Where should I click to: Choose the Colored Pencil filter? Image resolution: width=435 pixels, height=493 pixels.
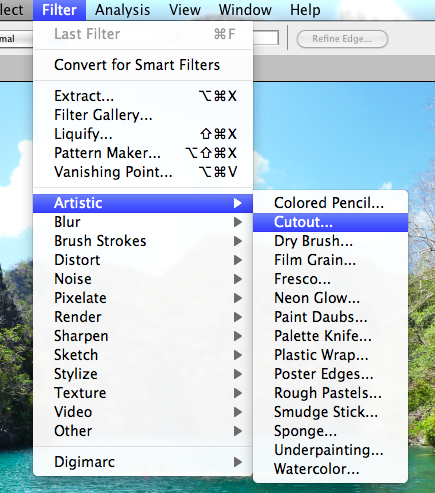pyautogui.click(x=330, y=203)
